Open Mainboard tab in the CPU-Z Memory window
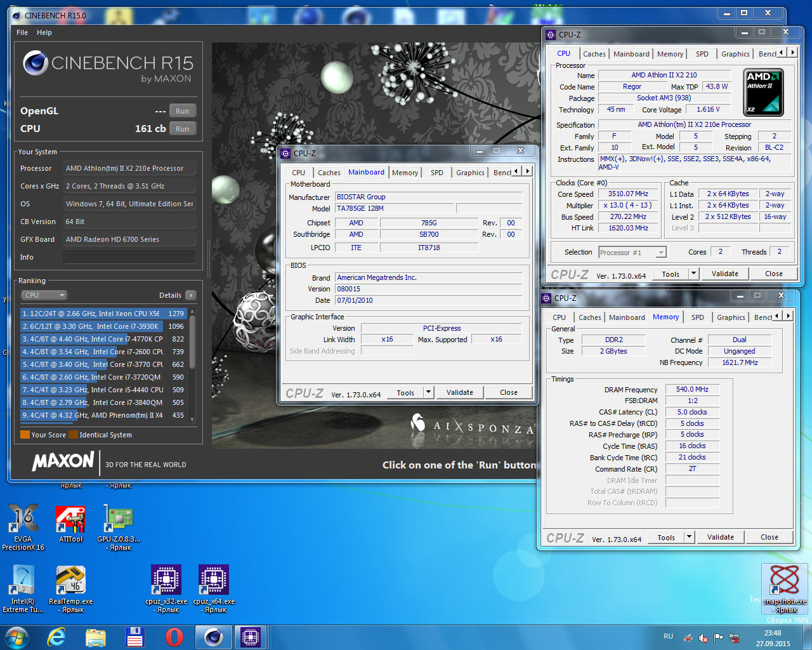The height and width of the screenshot is (650, 812). coord(627,317)
